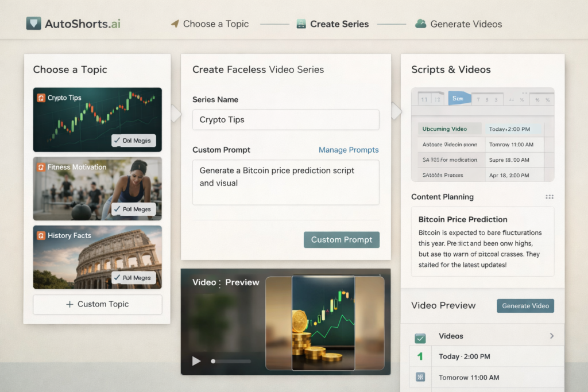588x392 pixels.
Task: Expand the Videos list chevron
Action: (x=551, y=336)
